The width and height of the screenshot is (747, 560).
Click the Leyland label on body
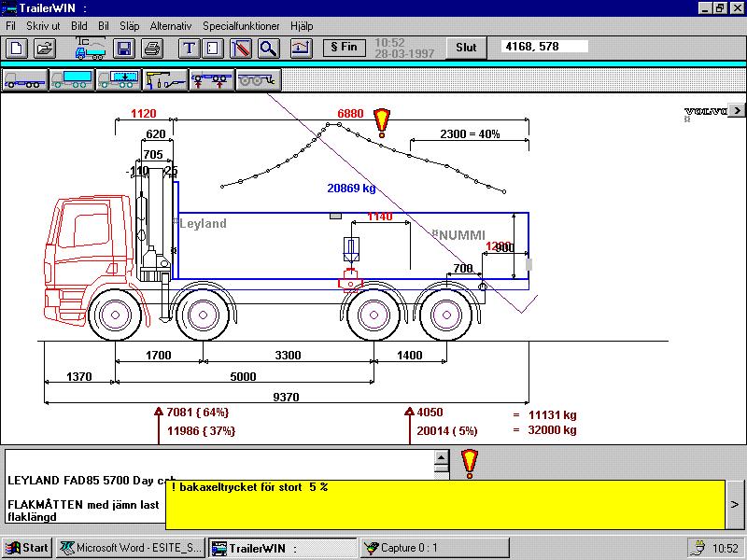(203, 223)
